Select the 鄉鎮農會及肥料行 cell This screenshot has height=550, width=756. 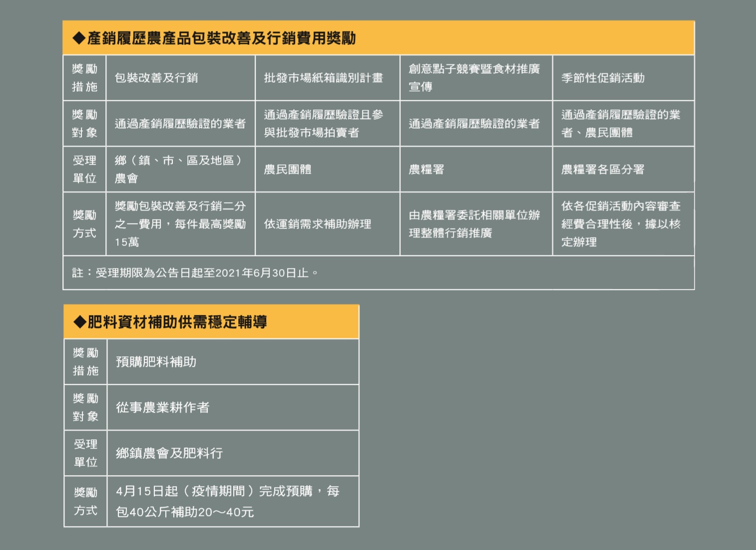[x=169, y=453]
